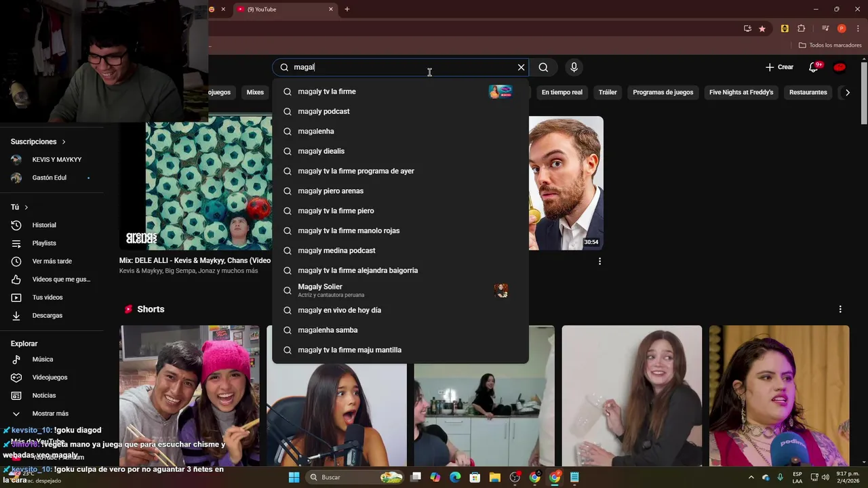
Task: Select 'magaly tv la firme alejandra baigorria'
Action: [x=400, y=270]
